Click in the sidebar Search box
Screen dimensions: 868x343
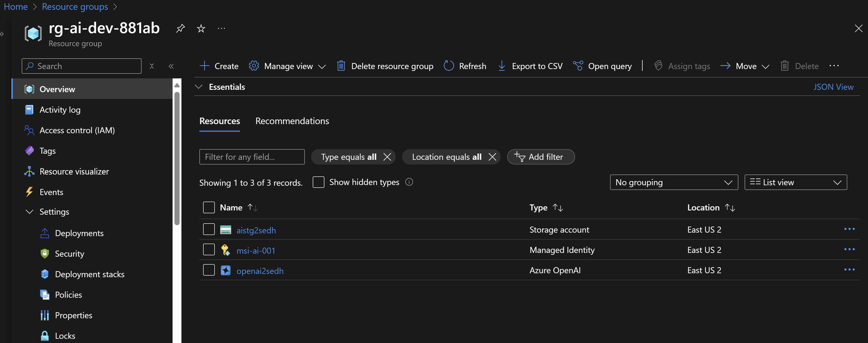82,66
